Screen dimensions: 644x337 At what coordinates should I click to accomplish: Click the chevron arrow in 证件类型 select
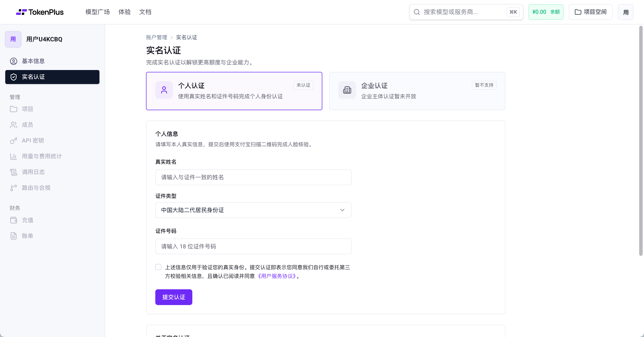click(x=342, y=210)
